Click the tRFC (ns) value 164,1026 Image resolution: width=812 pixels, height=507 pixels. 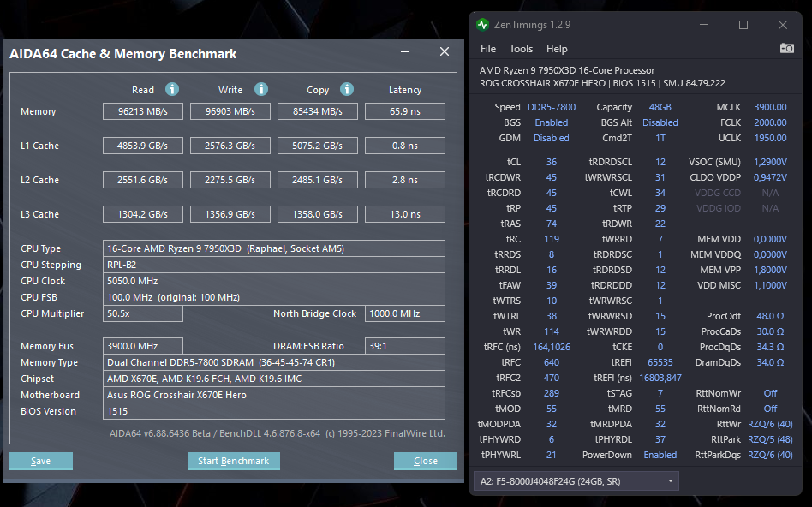point(552,347)
